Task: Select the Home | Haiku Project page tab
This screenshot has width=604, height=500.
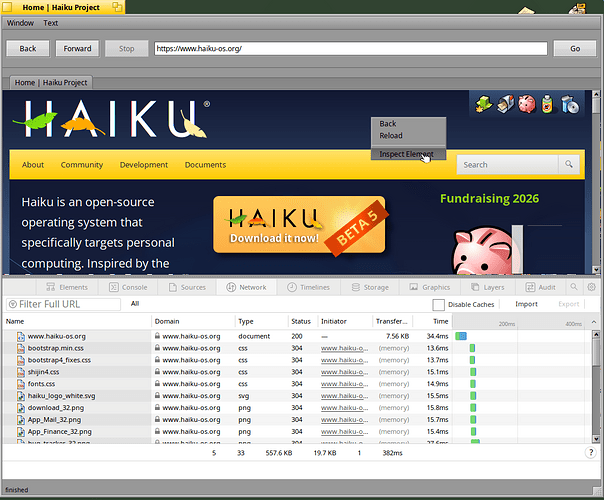Action: [51, 82]
